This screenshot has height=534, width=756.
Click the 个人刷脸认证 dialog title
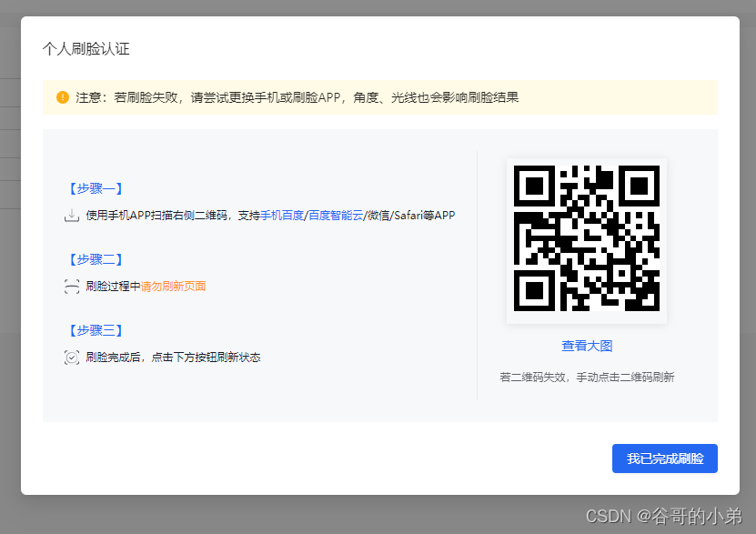tap(86, 49)
